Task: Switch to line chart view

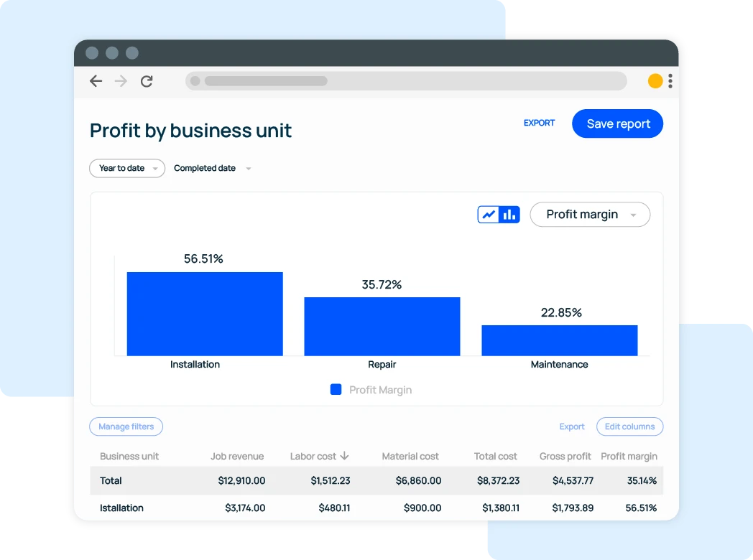Action: tap(489, 215)
